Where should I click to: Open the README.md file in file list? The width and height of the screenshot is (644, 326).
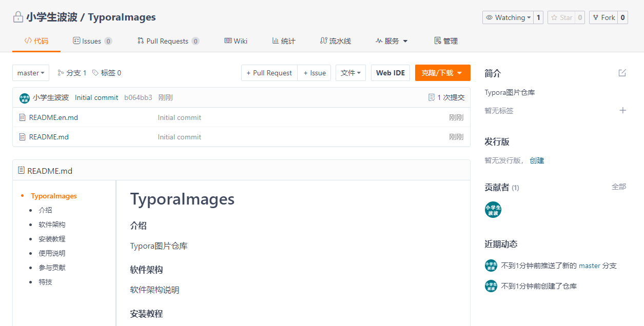coord(49,137)
